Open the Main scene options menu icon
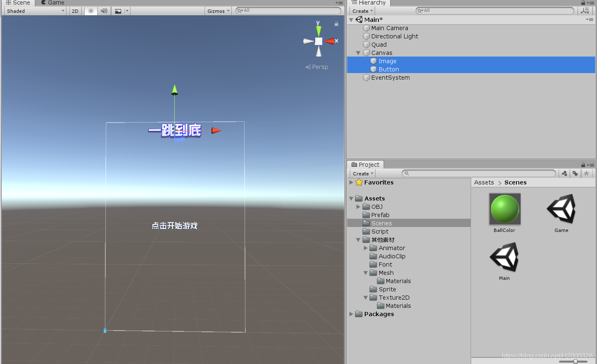 590,19
